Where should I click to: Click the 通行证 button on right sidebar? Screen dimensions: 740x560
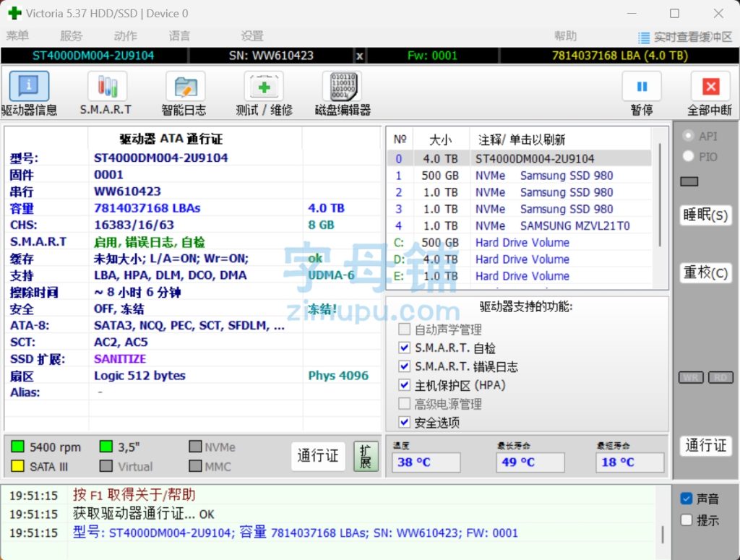pos(705,445)
